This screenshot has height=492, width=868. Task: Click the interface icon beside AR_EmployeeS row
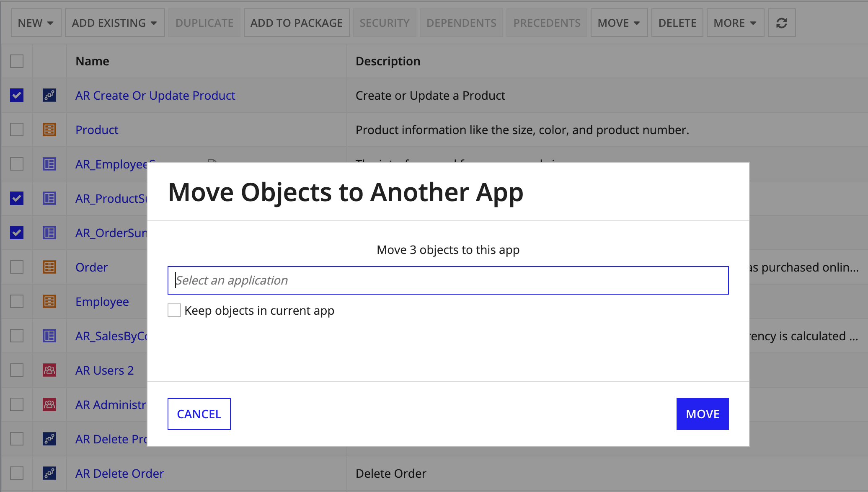pos(49,164)
